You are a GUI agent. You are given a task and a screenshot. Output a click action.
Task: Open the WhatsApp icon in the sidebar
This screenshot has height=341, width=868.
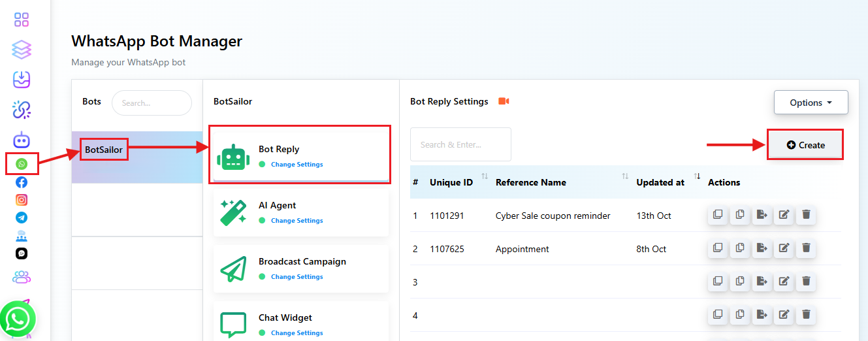tap(22, 164)
